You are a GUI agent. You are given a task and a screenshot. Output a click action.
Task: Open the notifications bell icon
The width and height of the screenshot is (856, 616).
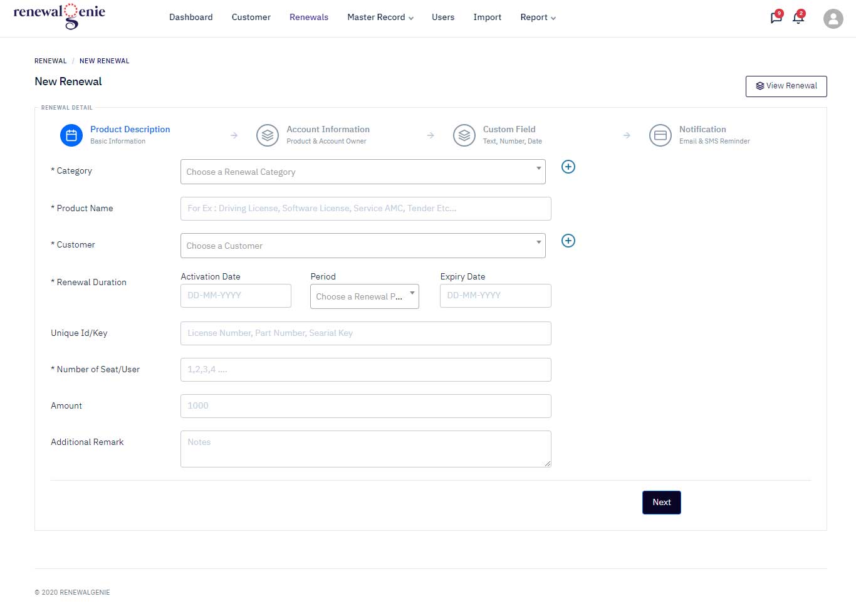tap(798, 18)
